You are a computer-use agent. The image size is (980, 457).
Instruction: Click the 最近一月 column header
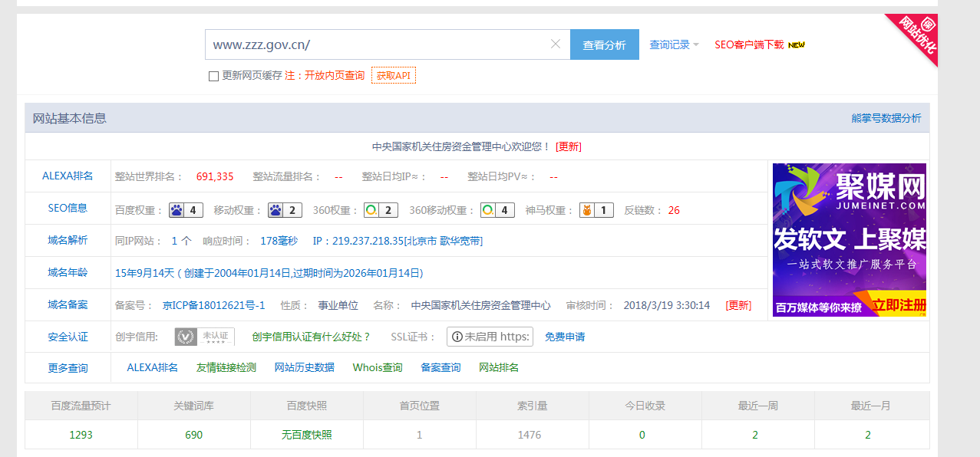coord(871,406)
